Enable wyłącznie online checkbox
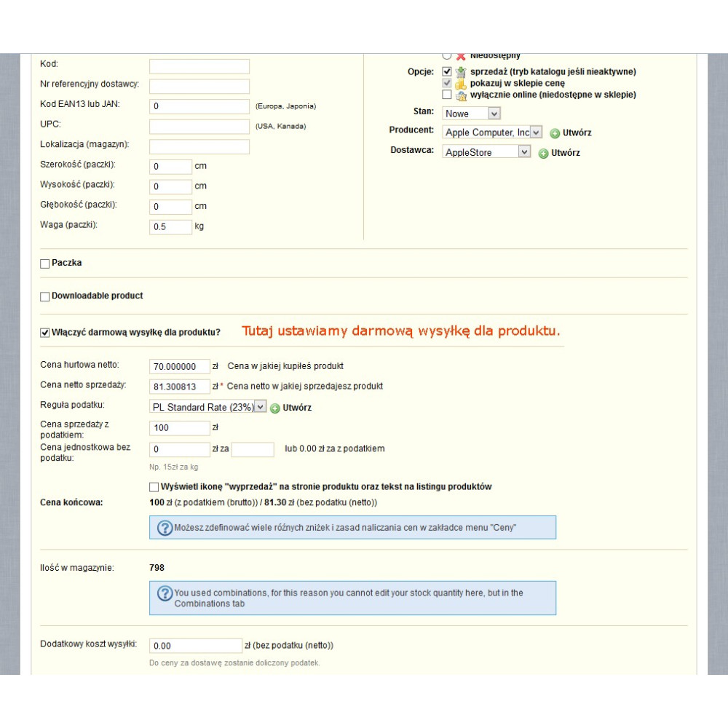728x728 pixels. (447, 95)
